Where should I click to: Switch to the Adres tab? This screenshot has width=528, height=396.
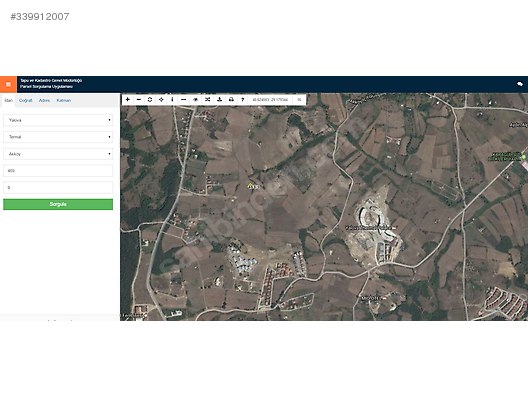pyautogui.click(x=44, y=100)
